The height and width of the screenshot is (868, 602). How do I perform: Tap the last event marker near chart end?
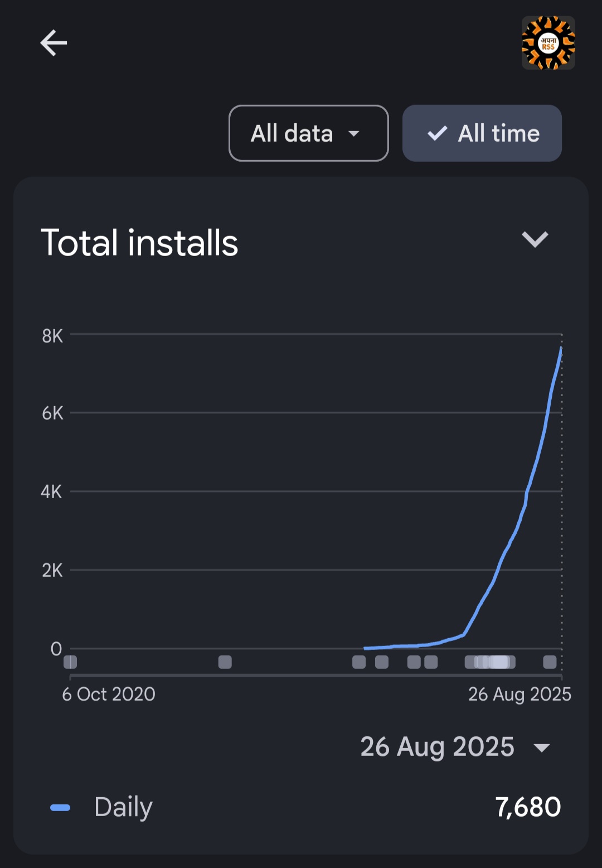550,662
